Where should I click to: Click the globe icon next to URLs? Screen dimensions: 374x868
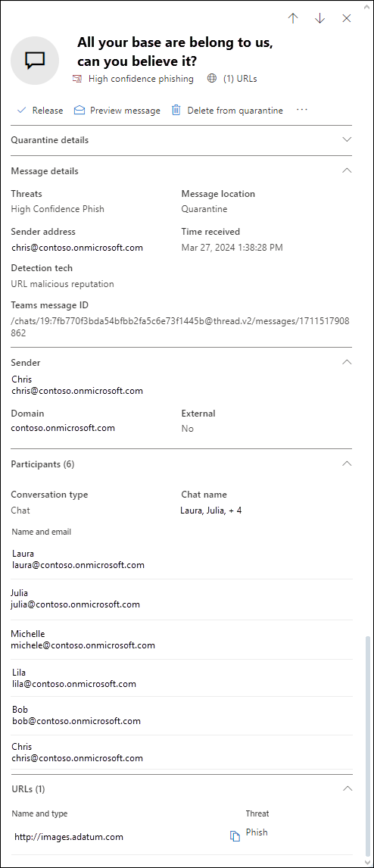(212, 79)
